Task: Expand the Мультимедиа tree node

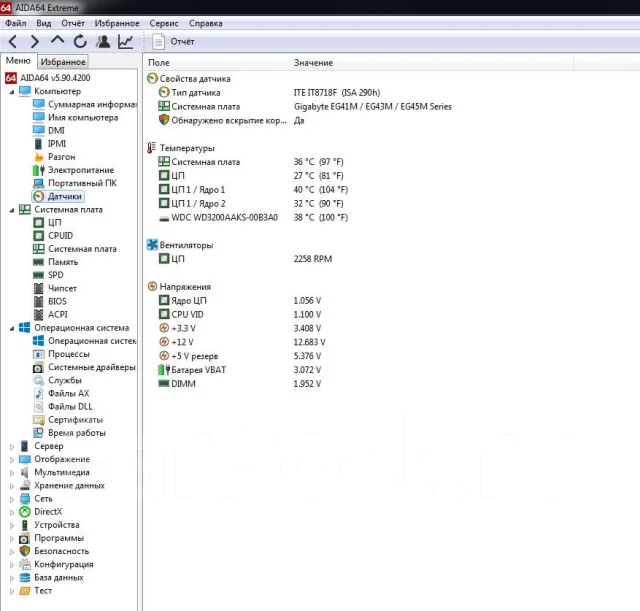Action: coord(12,473)
